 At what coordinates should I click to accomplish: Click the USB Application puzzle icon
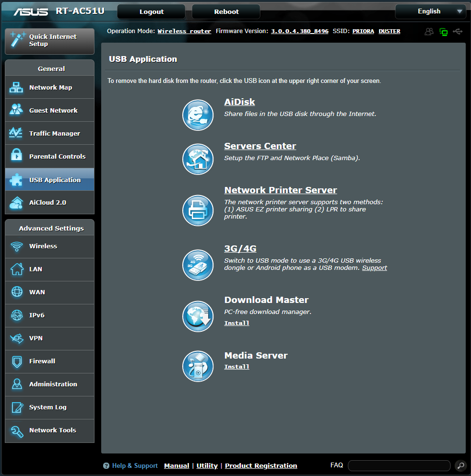click(16, 180)
